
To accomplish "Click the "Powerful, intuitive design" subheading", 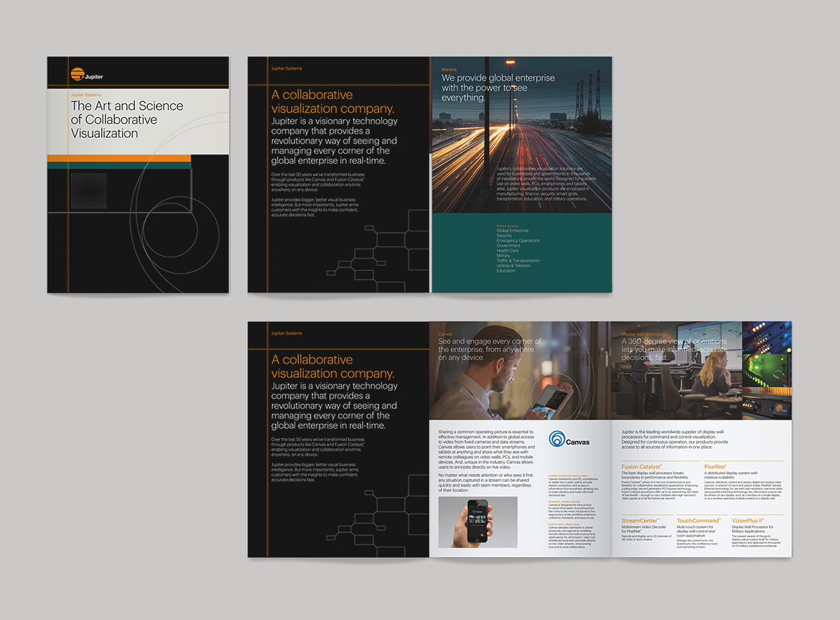I will (566, 502).
